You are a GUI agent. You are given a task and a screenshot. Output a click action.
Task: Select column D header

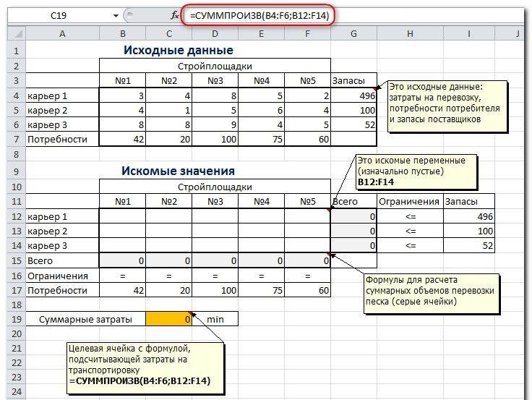(x=215, y=33)
